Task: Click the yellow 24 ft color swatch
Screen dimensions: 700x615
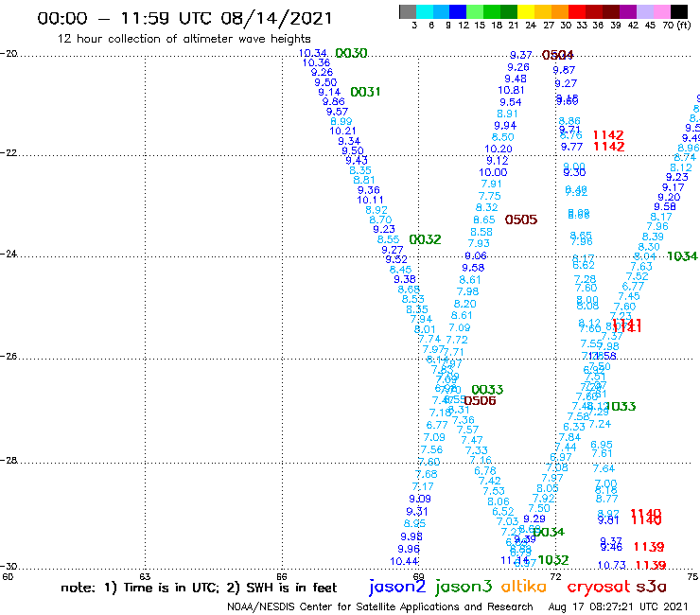Action: click(x=526, y=11)
